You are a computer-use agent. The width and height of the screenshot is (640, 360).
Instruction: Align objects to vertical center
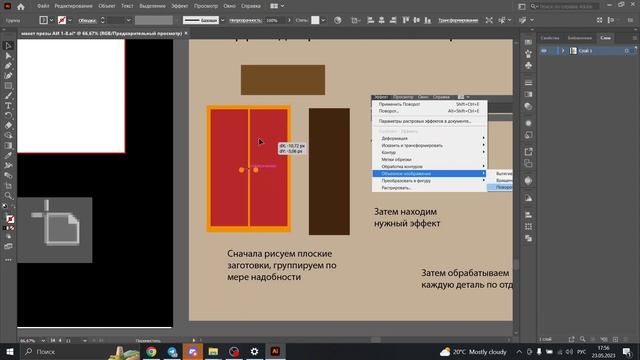tap(417, 20)
